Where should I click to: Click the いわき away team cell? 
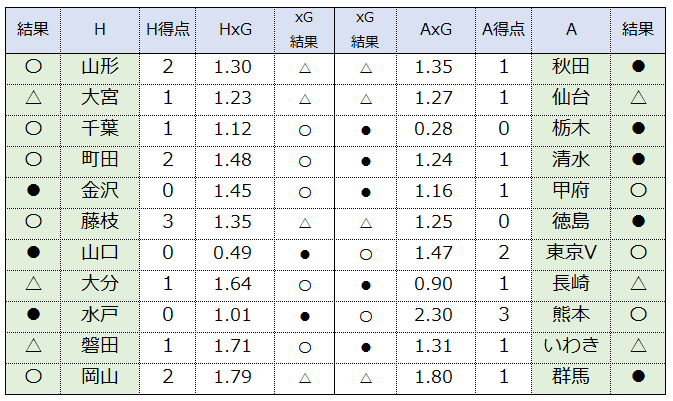click(x=571, y=346)
